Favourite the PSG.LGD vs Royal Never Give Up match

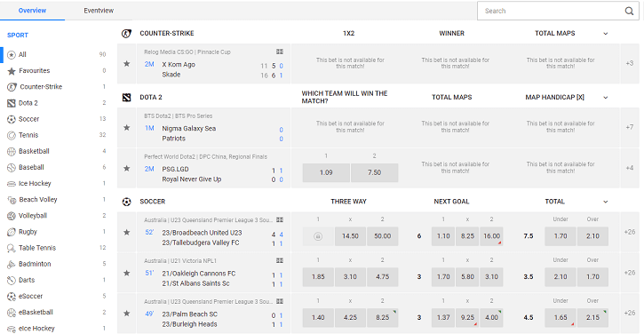(127, 169)
